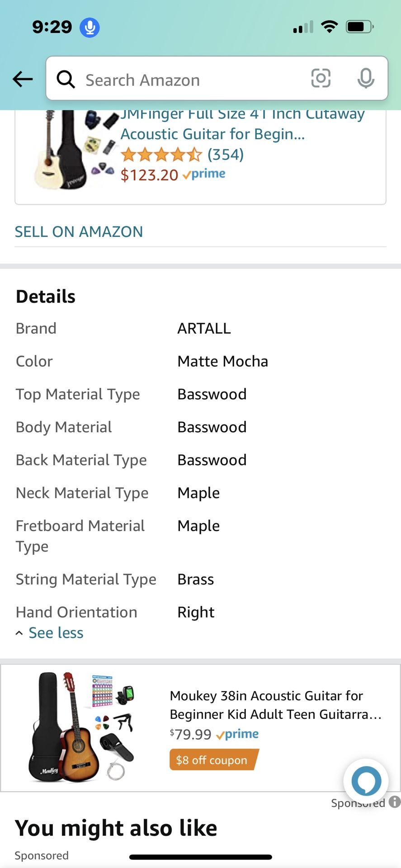Tap the blue dictation microphone indicator
The image size is (401, 868).
[x=90, y=27]
